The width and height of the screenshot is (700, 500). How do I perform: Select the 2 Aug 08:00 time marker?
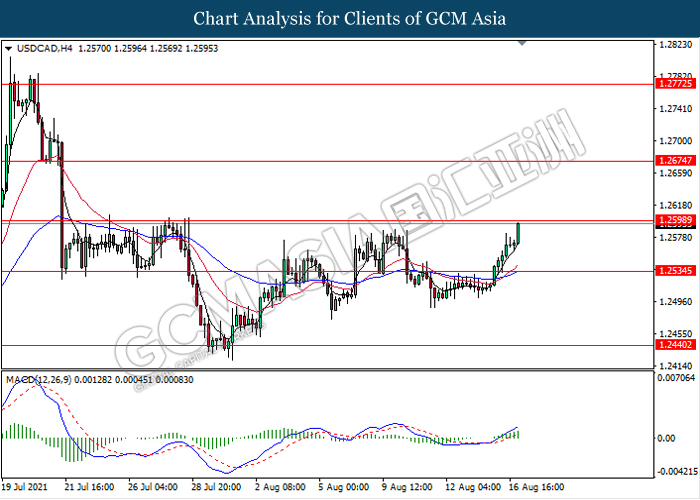click(280, 487)
